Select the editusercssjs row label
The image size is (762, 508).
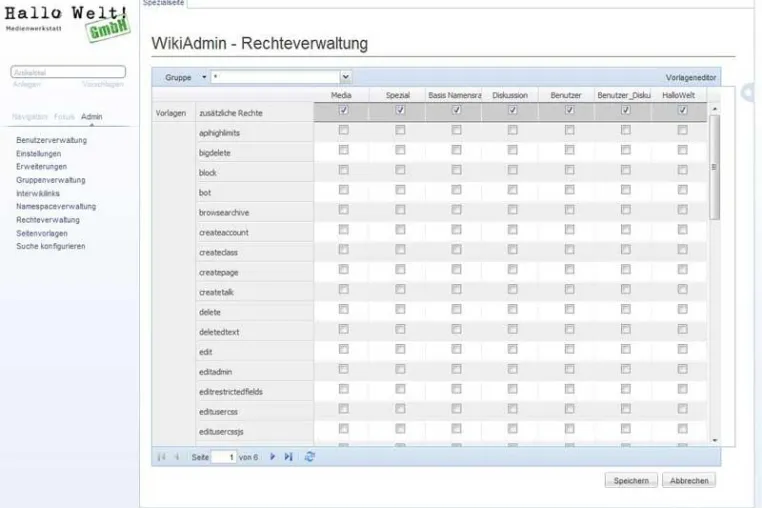coord(221,432)
